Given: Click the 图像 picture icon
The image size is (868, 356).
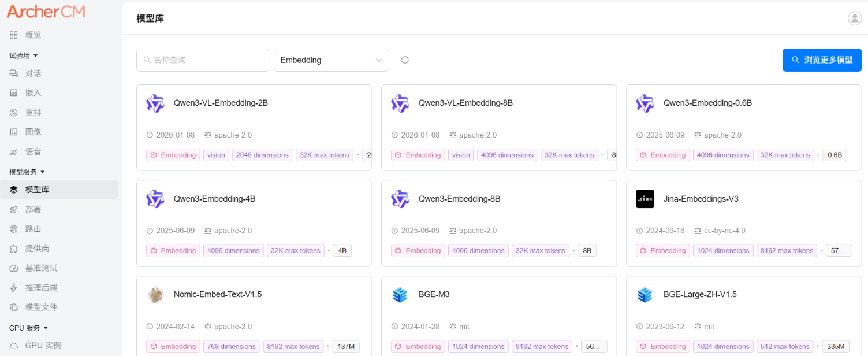Looking at the screenshot, I should click(14, 132).
